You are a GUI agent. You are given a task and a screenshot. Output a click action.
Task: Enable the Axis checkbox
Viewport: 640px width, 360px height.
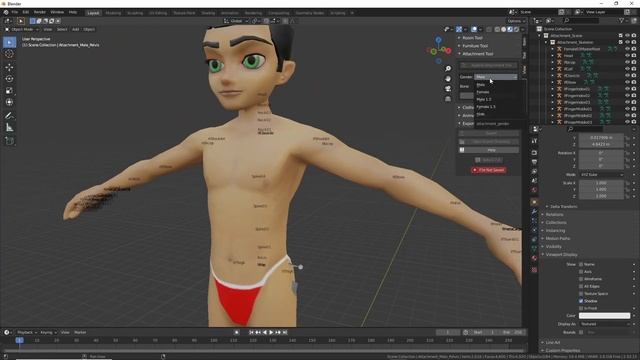pyautogui.click(x=581, y=272)
